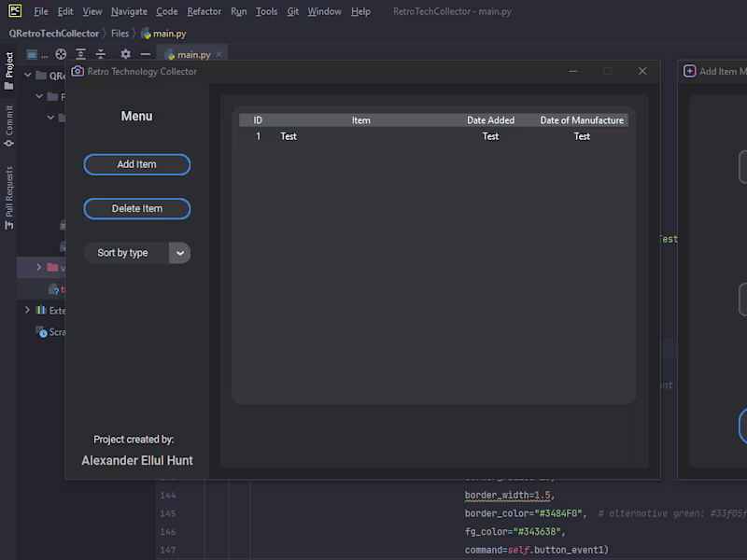747x560 pixels.
Task: Close the main.py editor tab
Action: coord(220,55)
